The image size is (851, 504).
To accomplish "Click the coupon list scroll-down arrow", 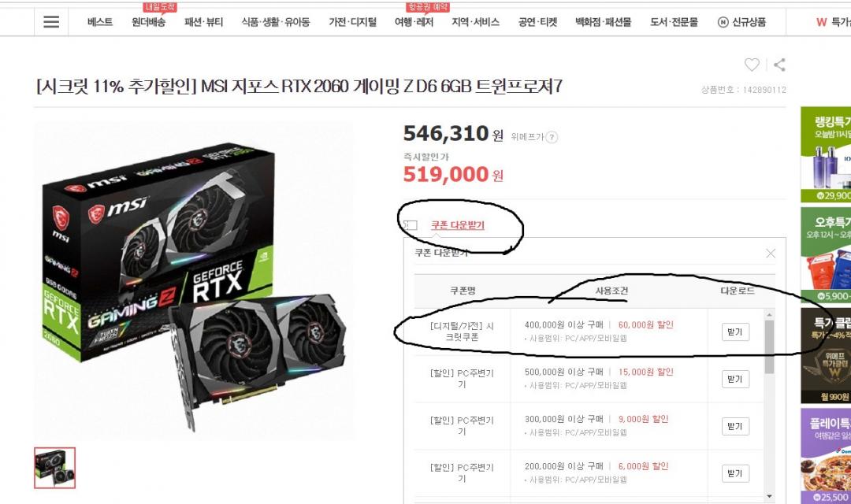I will click(769, 496).
